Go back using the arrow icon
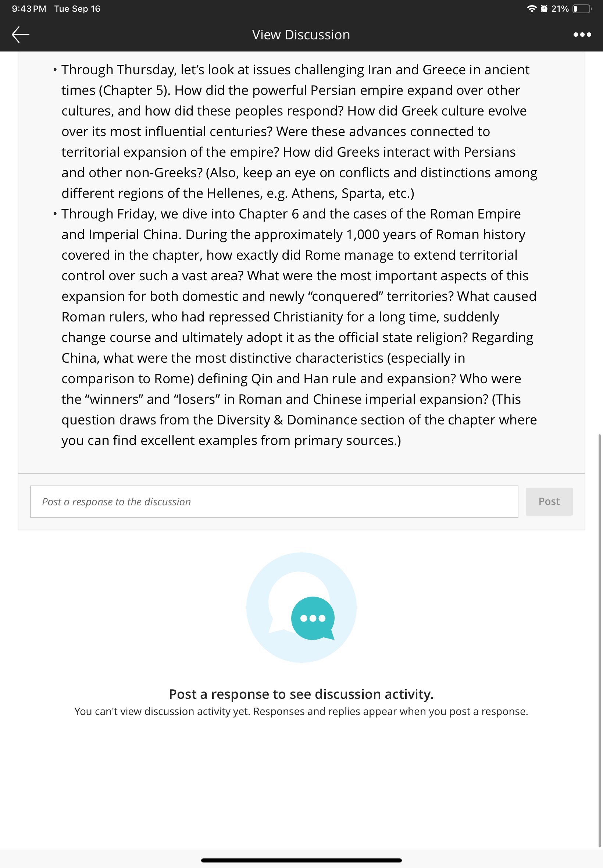This screenshot has width=603, height=868. [20, 34]
